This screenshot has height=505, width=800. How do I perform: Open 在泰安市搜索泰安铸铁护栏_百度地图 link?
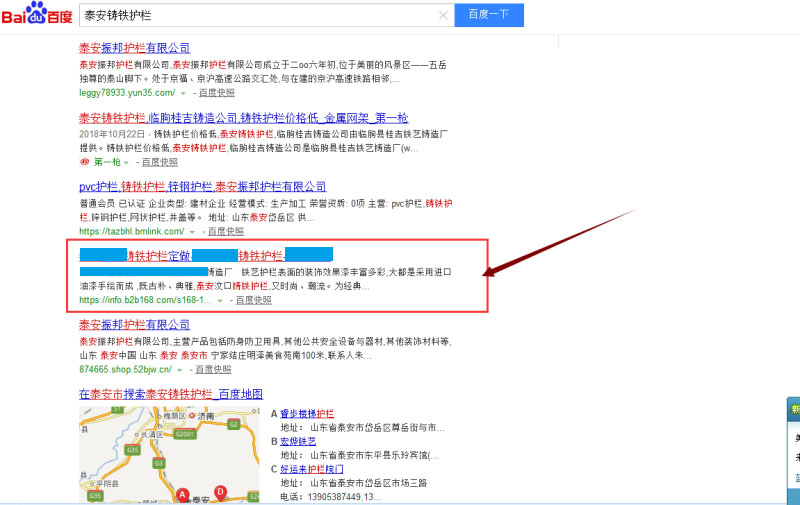click(x=171, y=394)
